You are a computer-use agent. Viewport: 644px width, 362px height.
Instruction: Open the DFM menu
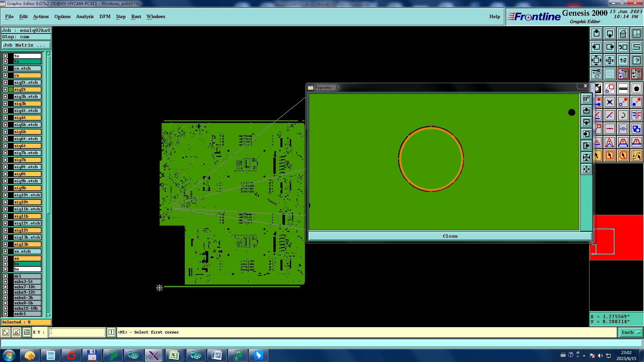[105, 16]
